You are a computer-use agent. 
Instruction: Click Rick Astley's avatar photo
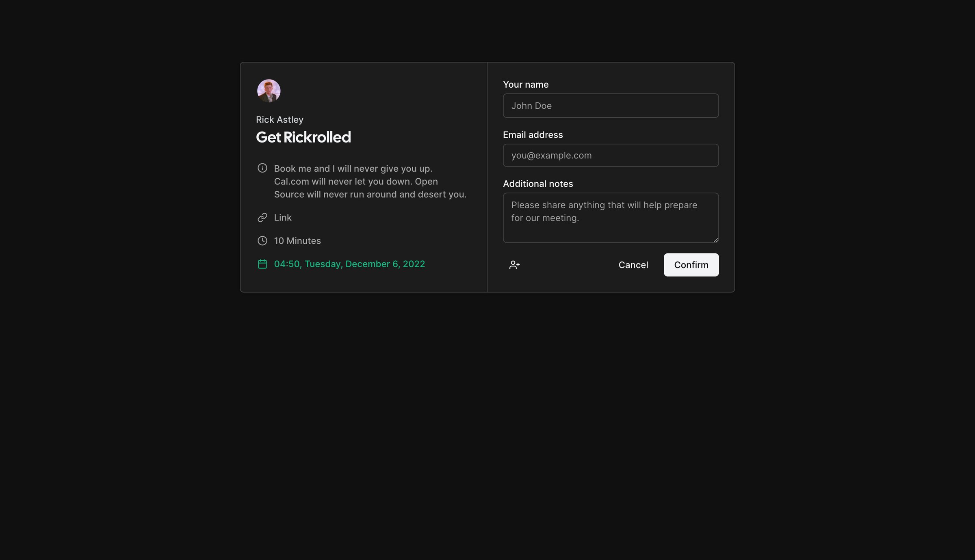(x=269, y=91)
